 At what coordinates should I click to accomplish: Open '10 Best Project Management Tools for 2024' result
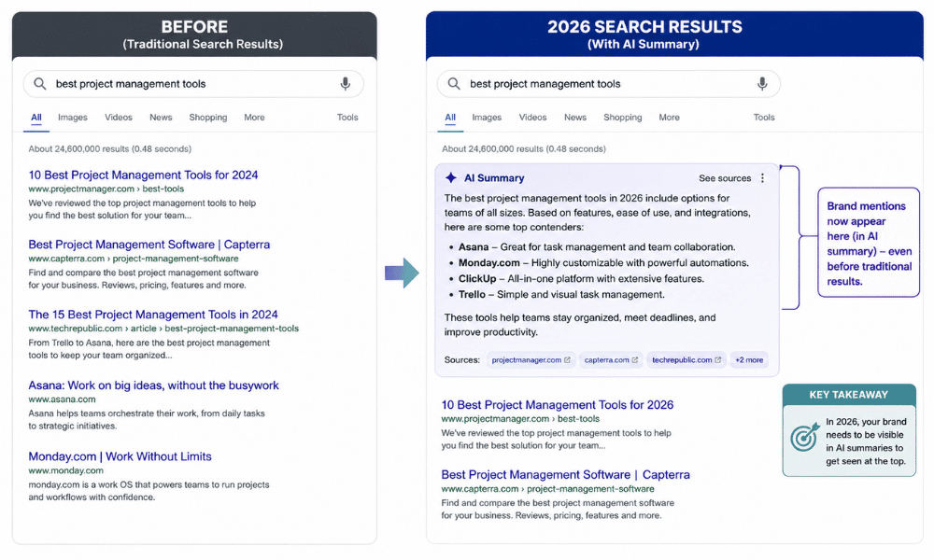point(143,175)
